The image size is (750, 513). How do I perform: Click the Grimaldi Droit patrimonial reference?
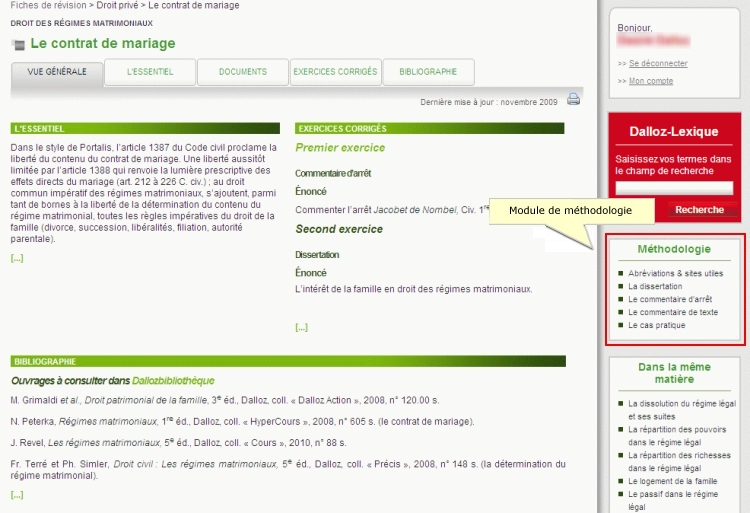[x=225, y=400]
